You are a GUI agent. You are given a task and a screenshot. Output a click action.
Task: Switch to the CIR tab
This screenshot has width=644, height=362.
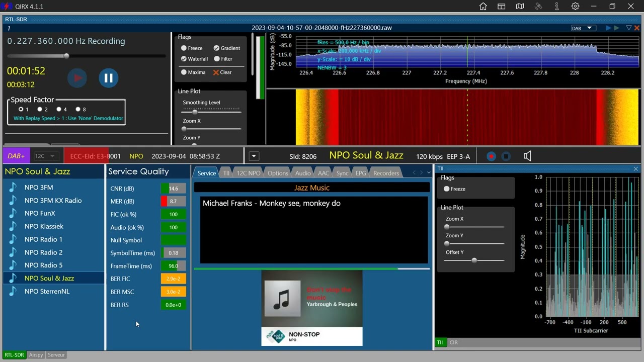click(454, 342)
